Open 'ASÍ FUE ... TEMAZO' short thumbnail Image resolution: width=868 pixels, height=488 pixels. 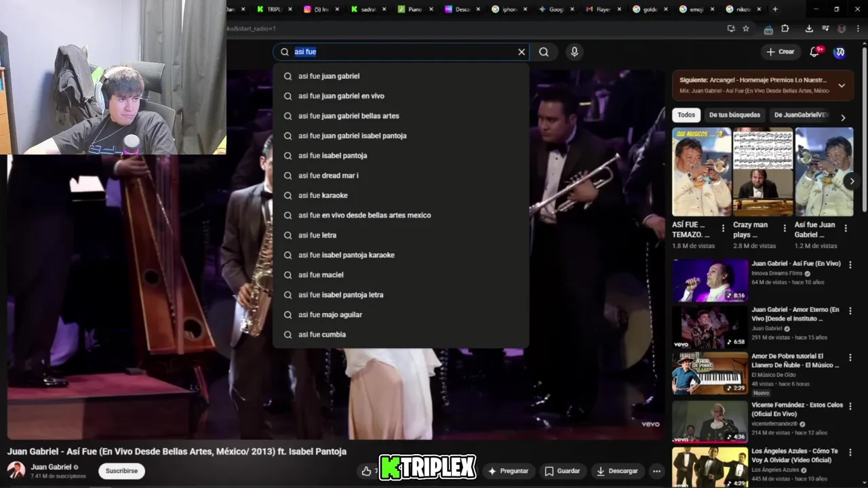pyautogui.click(x=702, y=172)
